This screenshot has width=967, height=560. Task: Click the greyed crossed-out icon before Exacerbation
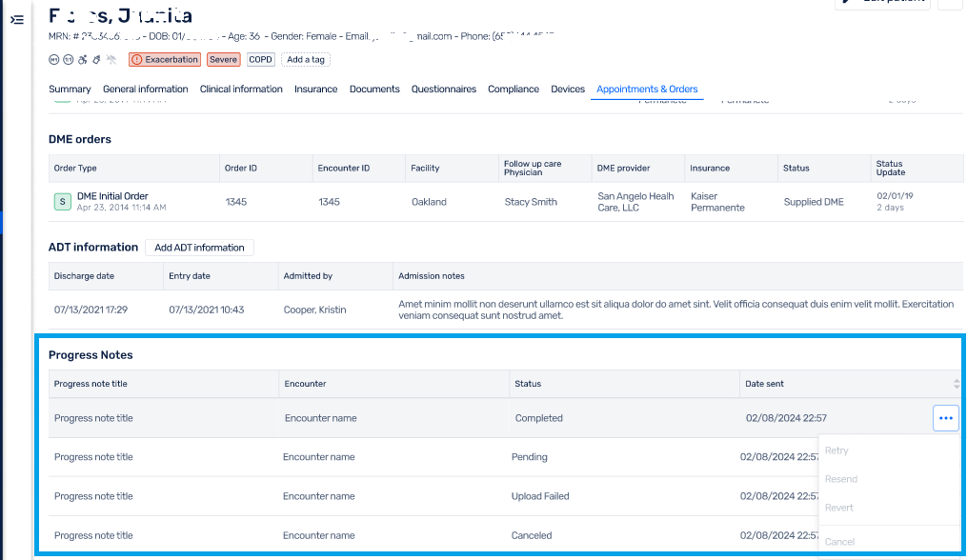tap(111, 60)
